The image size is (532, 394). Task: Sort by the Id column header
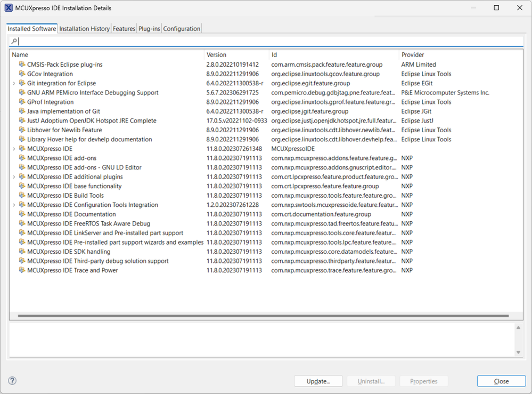[334, 55]
